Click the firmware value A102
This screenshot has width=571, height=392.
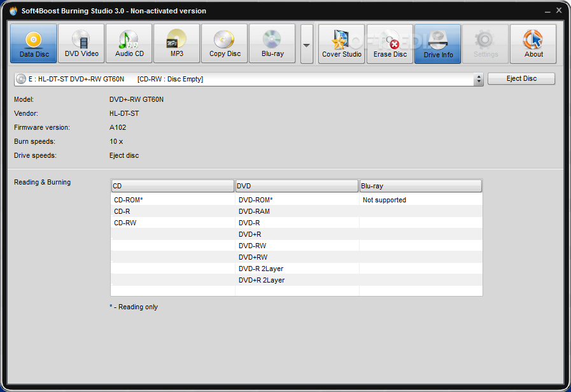pyautogui.click(x=118, y=127)
